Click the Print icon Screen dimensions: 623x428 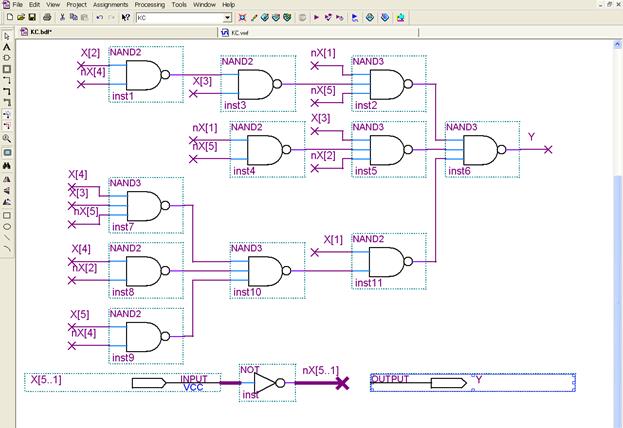47,17
